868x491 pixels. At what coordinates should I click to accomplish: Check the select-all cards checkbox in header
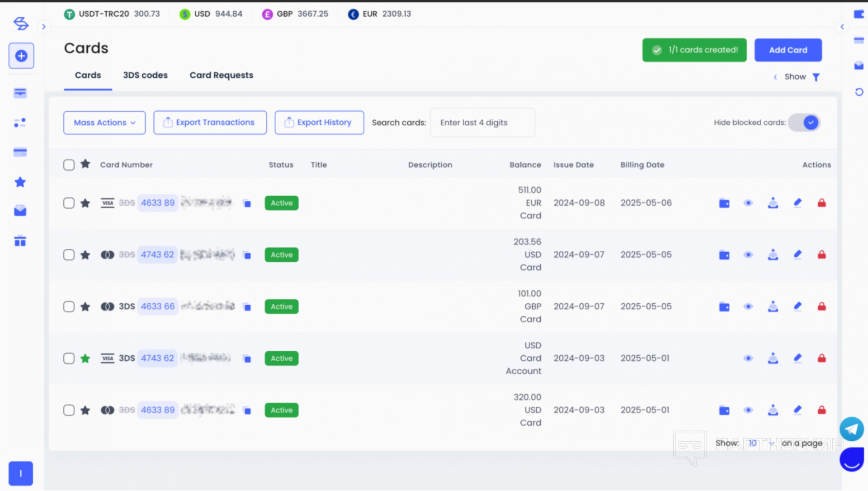pyautogui.click(x=69, y=165)
